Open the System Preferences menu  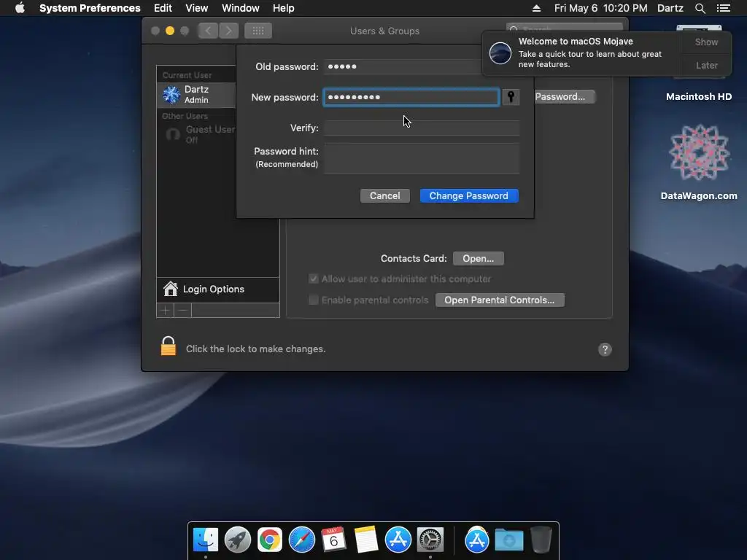(90, 8)
